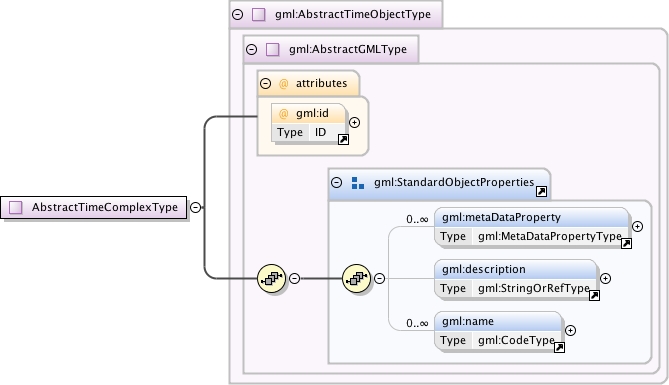The width and height of the screenshot is (669, 385).
Task: Collapse the attributes group
Action: coord(265,83)
